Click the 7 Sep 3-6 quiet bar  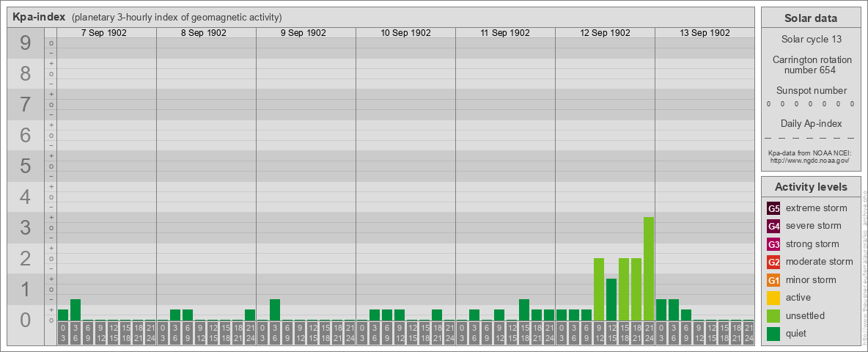point(76,310)
